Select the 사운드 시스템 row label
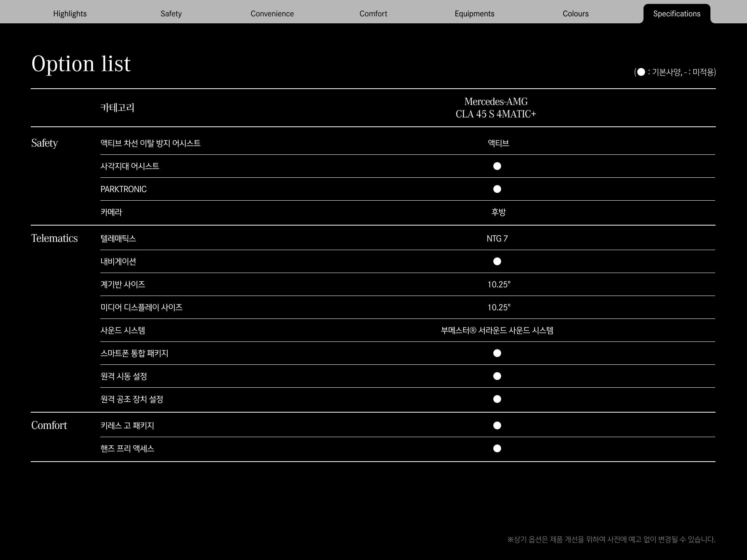Viewport: 747px width, 560px height. click(123, 330)
